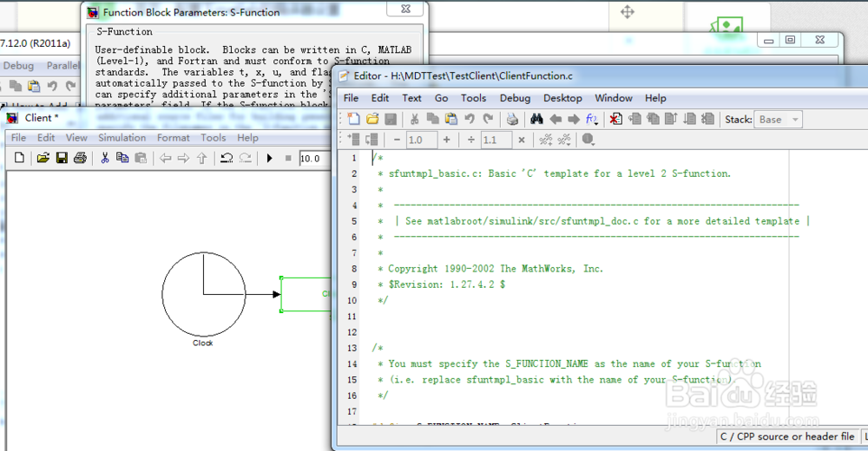This screenshot has height=451, width=868.
Task: Navigate forward with Editor right arrow
Action: click(574, 119)
